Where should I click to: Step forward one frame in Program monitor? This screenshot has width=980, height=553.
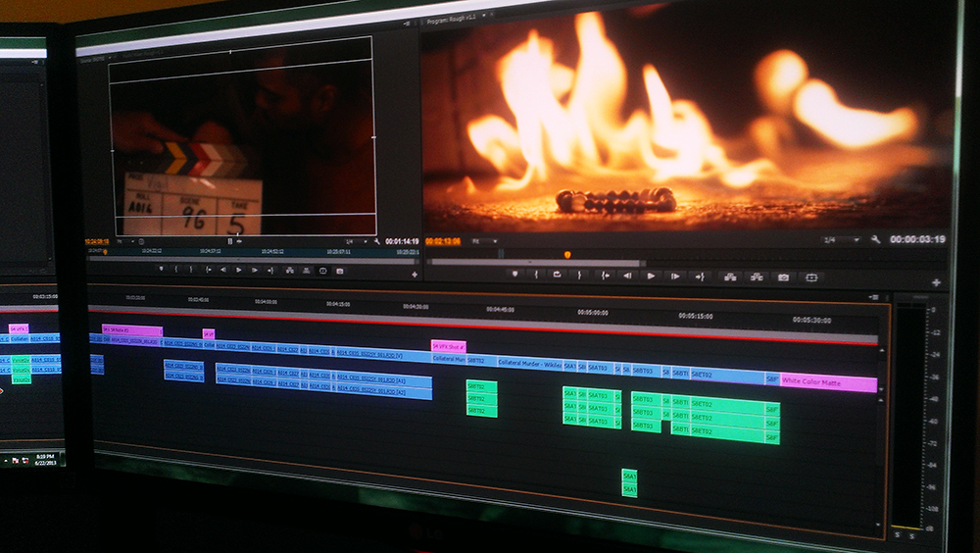tap(675, 276)
